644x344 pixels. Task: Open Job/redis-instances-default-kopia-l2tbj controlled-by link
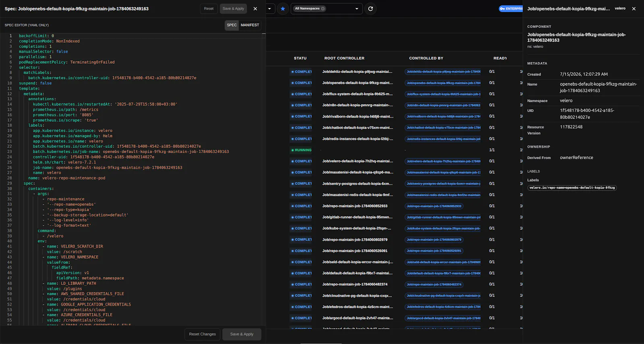pos(443,139)
